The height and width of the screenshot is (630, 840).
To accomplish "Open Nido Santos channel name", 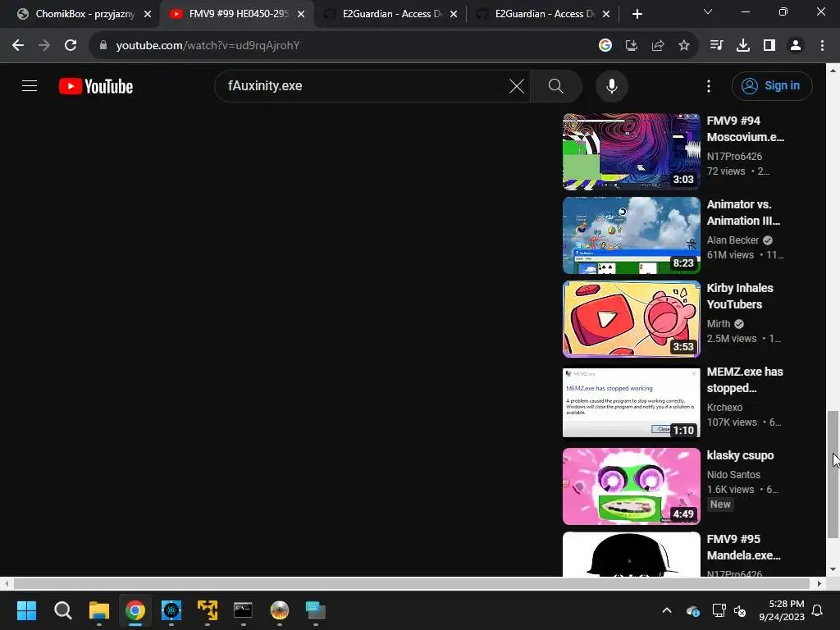I will click(x=733, y=475).
